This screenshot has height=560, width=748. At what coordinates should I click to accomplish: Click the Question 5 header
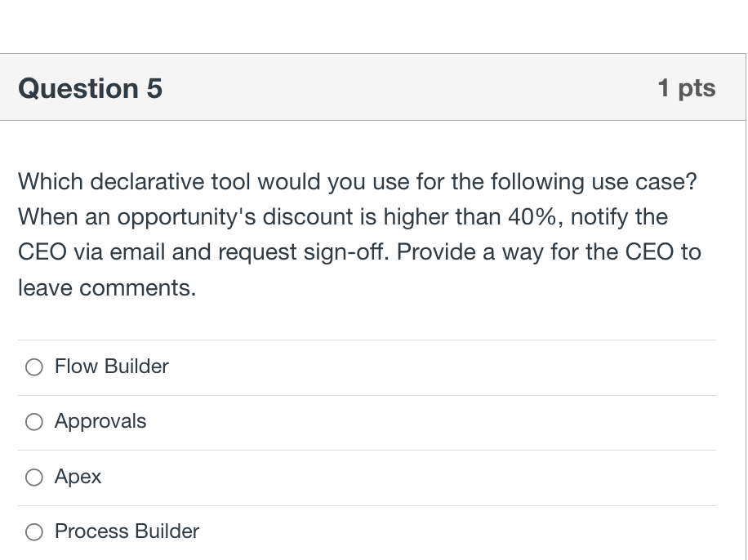pyautogui.click(x=90, y=88)
